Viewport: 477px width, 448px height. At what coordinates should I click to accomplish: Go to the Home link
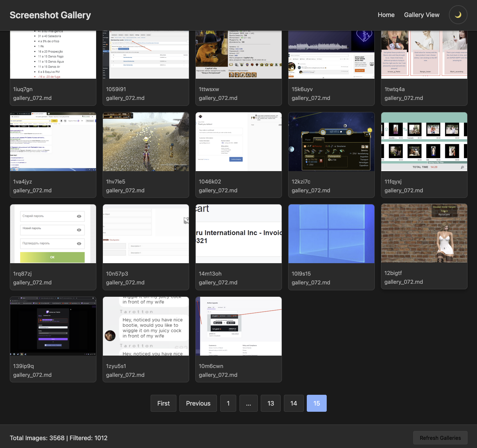[386, 15]
